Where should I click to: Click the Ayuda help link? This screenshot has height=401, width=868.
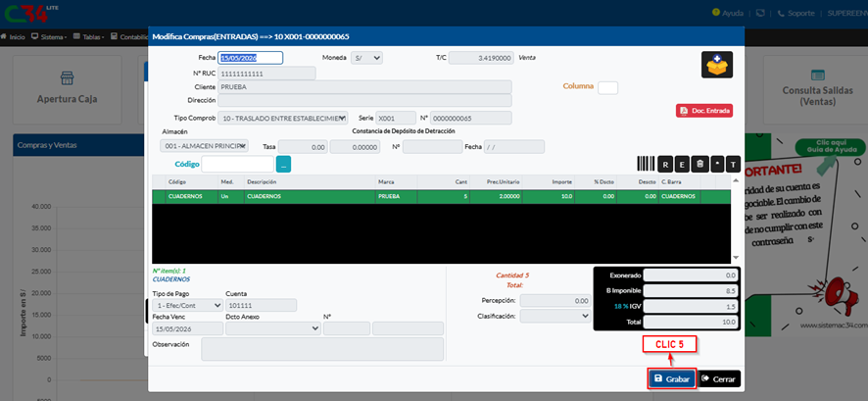727,13
